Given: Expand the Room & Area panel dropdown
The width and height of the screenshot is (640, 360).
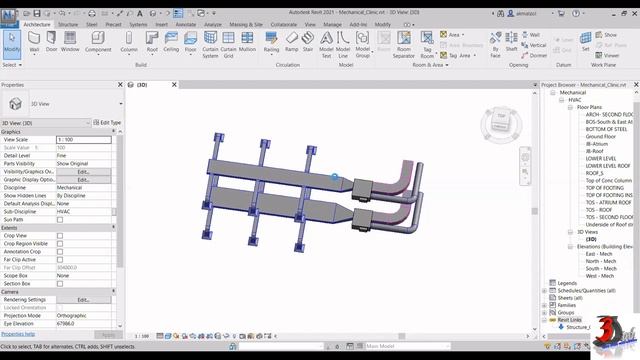Looking at the screenshot, I should click(x=431, y=65).
